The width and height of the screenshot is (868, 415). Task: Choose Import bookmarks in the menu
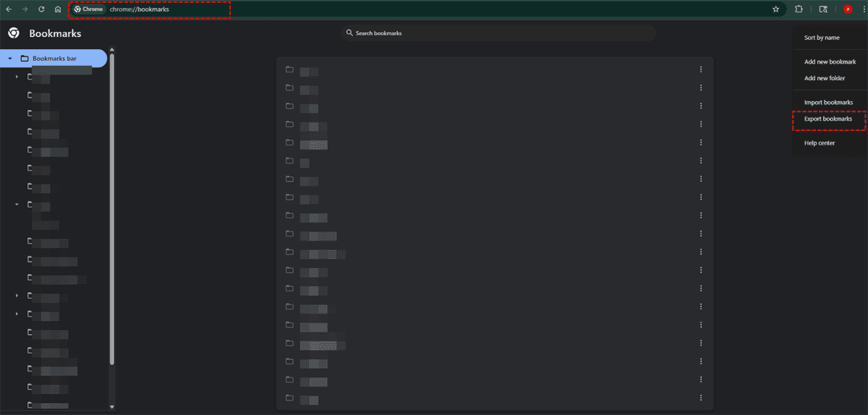point(828,103)
